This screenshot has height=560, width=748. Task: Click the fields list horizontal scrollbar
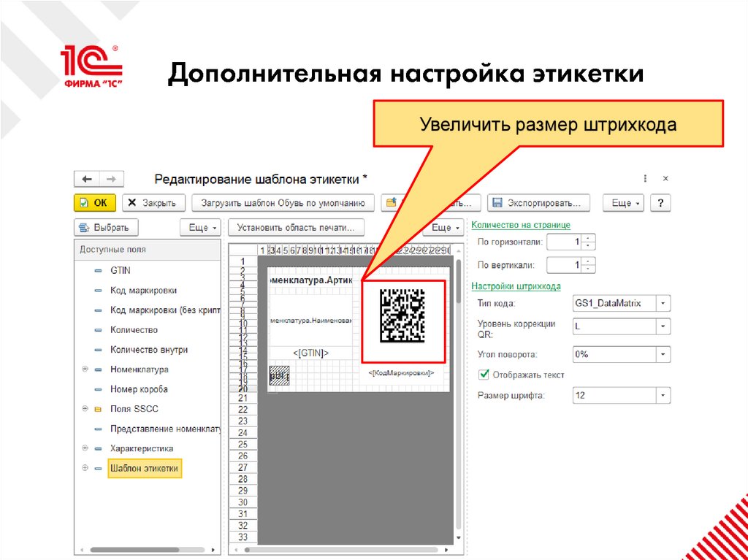click(134, 550)
